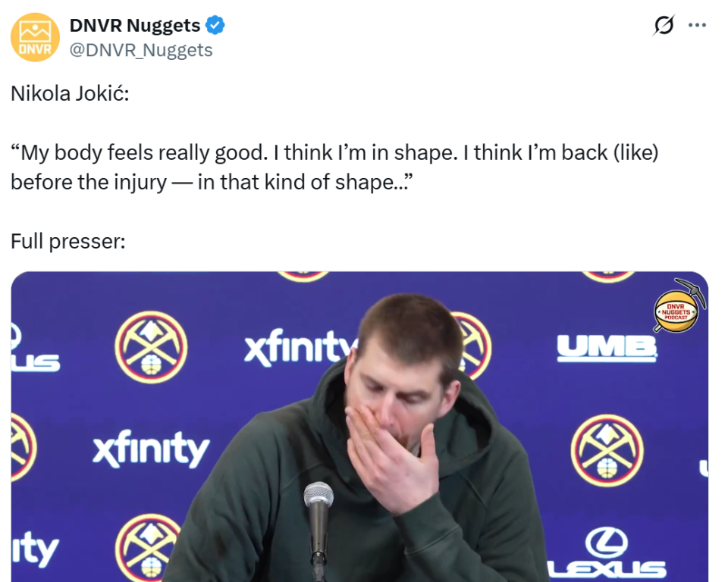Viewport: 728px width, 582px height.
Task: Click the center xfinity logo in backdrop
Action: (298, 346)
